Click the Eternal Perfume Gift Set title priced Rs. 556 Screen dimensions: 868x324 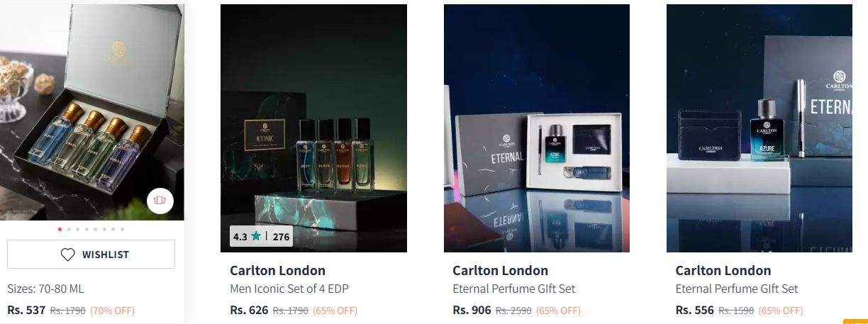tap(737, 289)
